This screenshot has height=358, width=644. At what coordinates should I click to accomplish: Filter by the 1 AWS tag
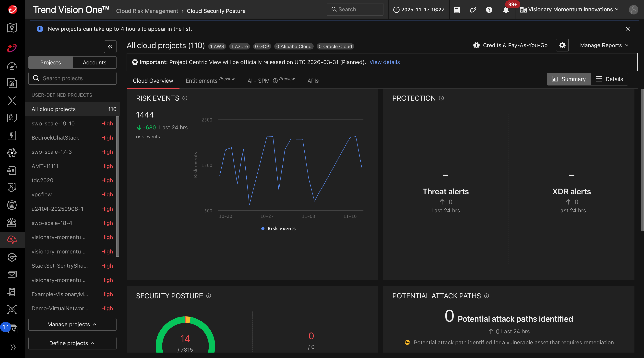(x=217, y=46)
